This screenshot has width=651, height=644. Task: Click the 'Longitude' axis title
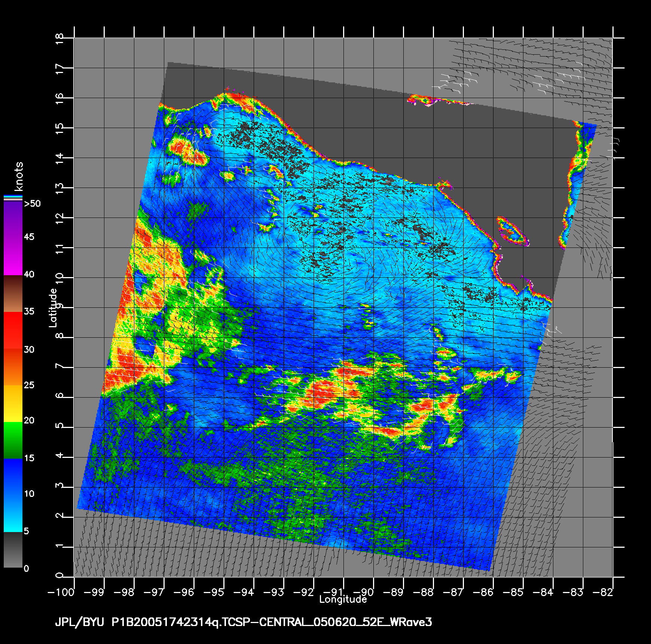point(343,599)
